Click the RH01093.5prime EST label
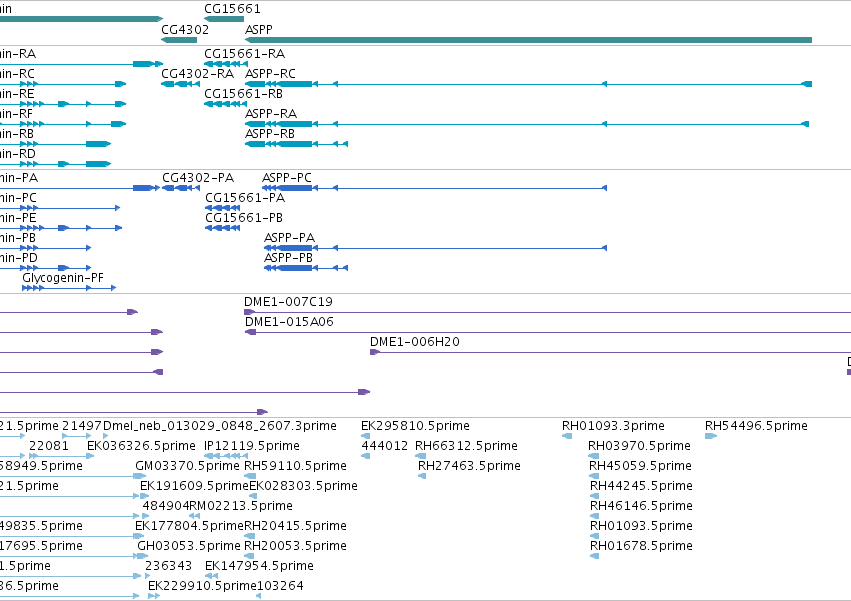 click(x=642, y=526)
